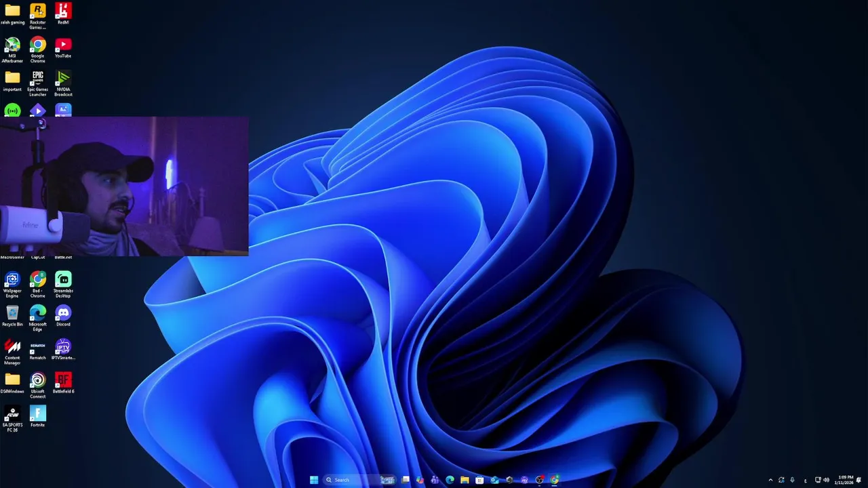Select the DS4Windows folder

(12, 382)
